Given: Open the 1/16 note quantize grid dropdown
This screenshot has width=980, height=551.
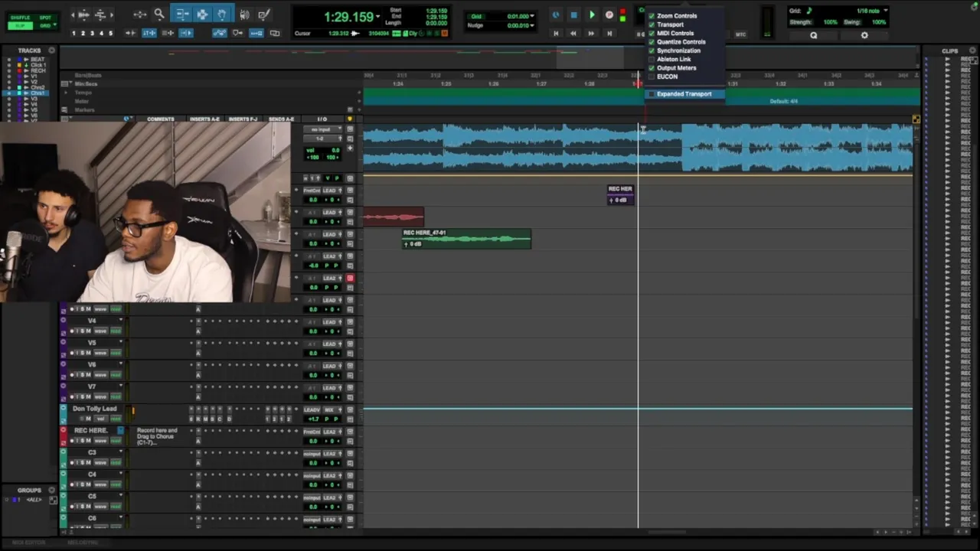Looking at the screenshot, I should pyautogui.click(x=886, y=11).
